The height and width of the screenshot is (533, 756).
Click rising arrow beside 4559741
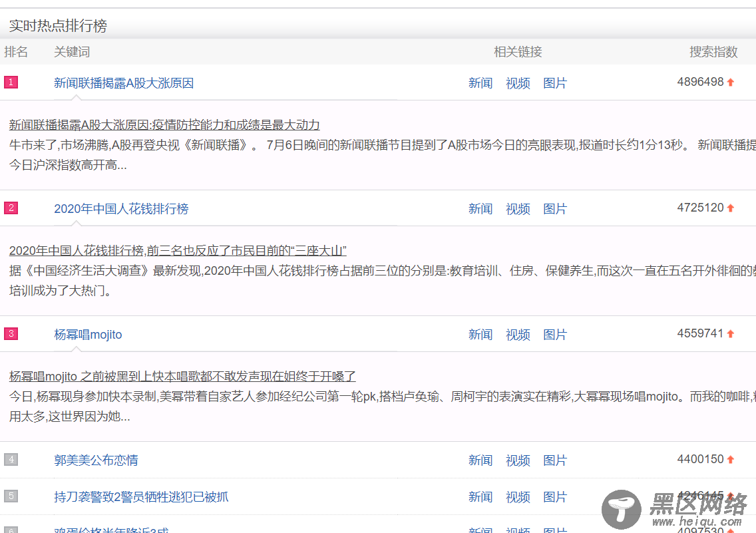[x=731, y=334]
